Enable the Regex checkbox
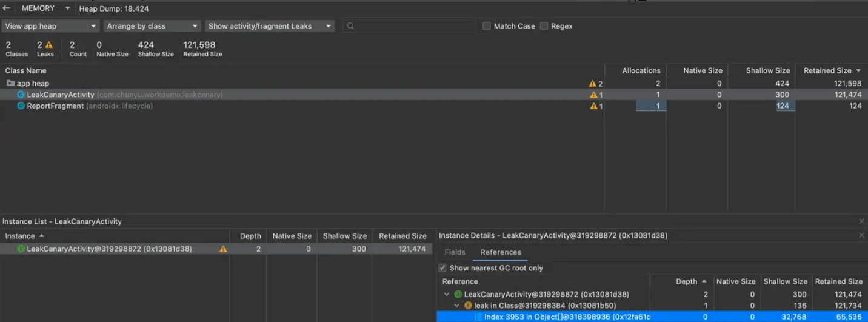 [x=544, y=26]
